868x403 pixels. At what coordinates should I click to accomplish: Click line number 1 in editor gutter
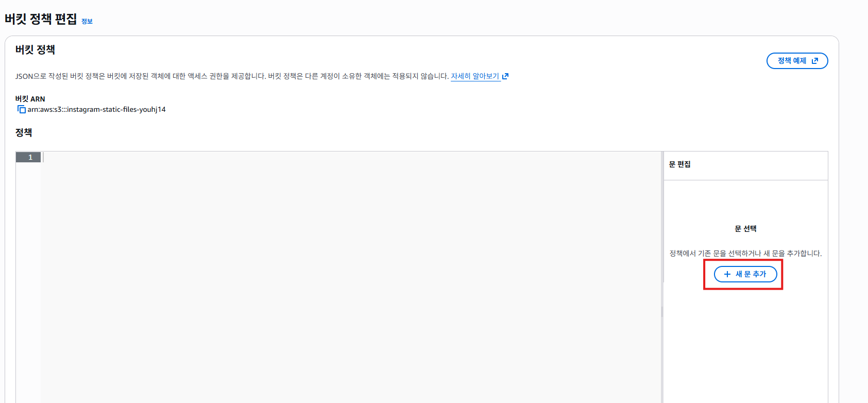pos(30,157)
